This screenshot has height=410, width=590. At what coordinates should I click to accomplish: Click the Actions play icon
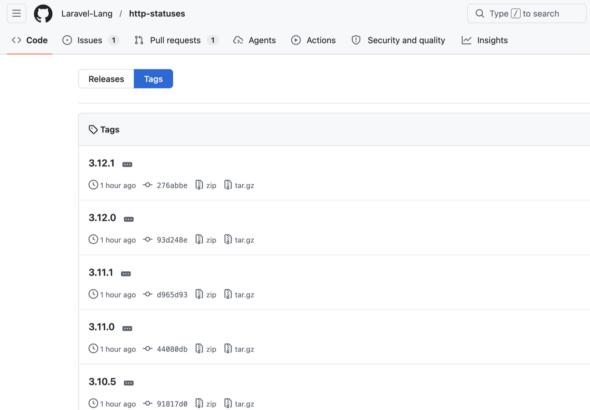(296, 40)
